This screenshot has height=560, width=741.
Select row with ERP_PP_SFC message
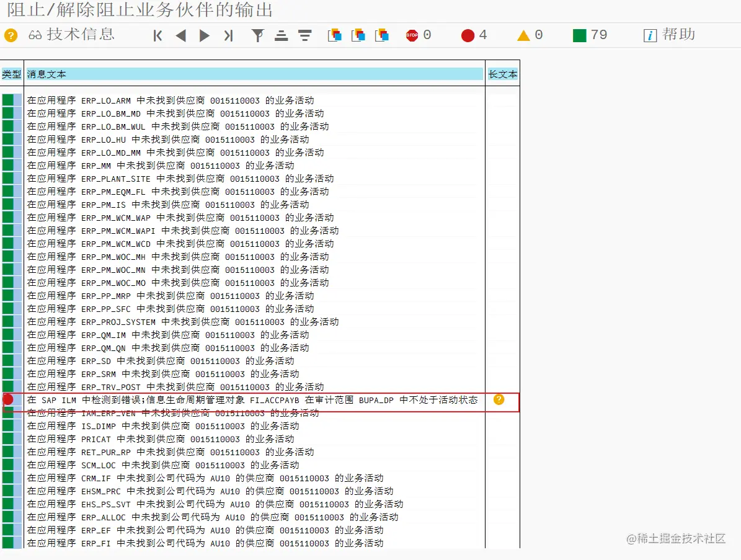coord(171,309)
